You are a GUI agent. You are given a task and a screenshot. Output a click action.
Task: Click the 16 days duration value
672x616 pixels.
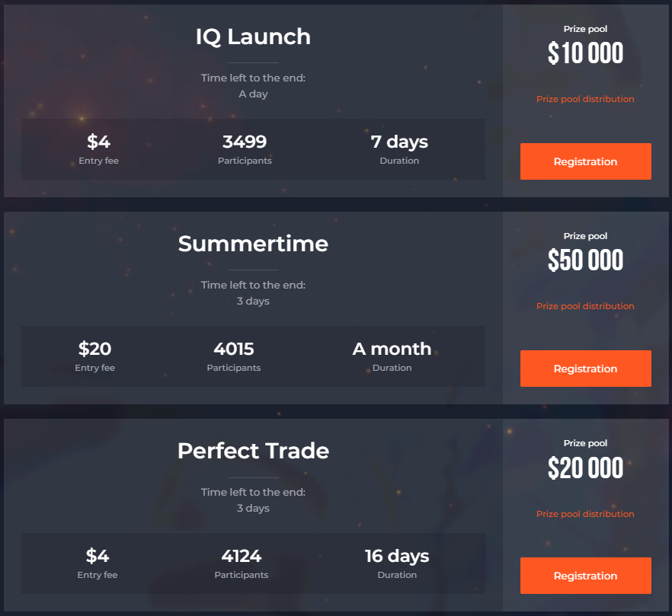click(397, 557)
